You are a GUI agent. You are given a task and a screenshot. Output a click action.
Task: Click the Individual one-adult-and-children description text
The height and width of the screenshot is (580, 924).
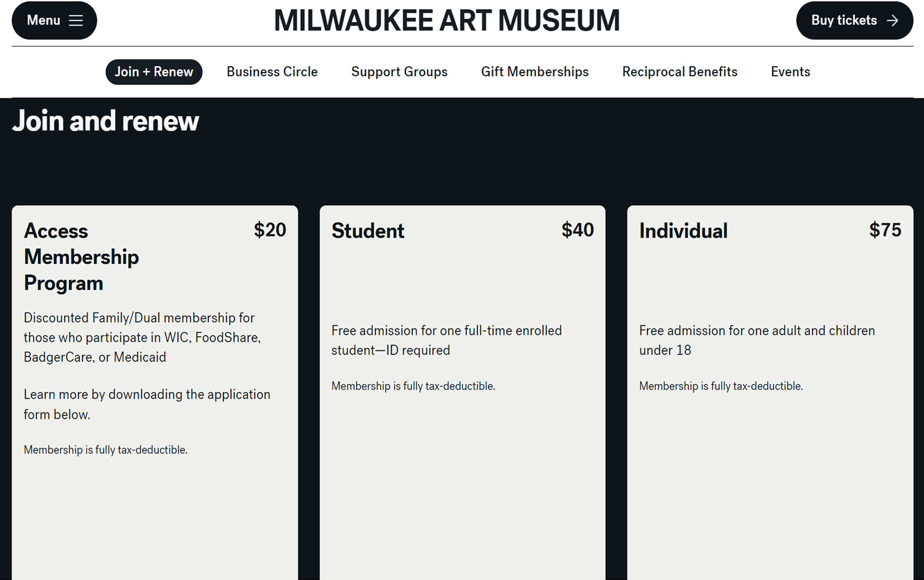point(756,340)
